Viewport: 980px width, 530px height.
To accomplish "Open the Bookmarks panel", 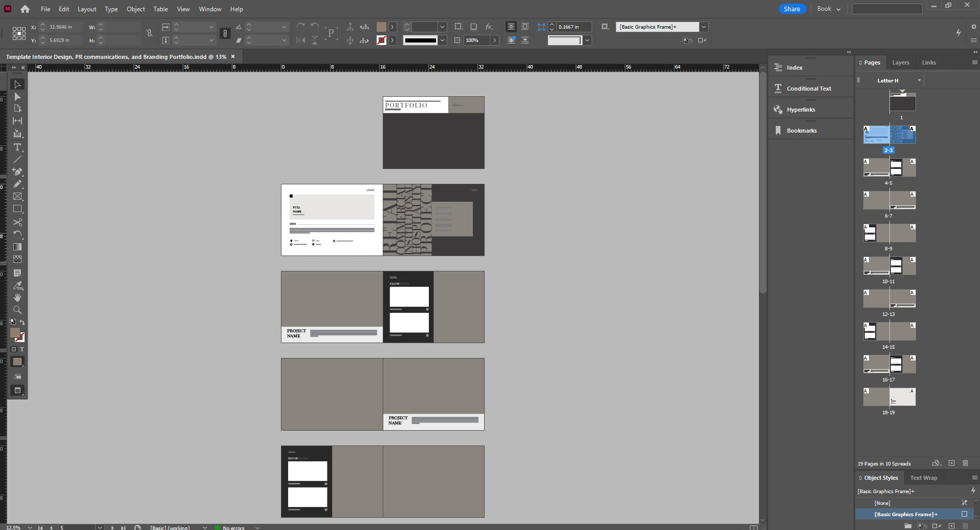I will [801, 131].
